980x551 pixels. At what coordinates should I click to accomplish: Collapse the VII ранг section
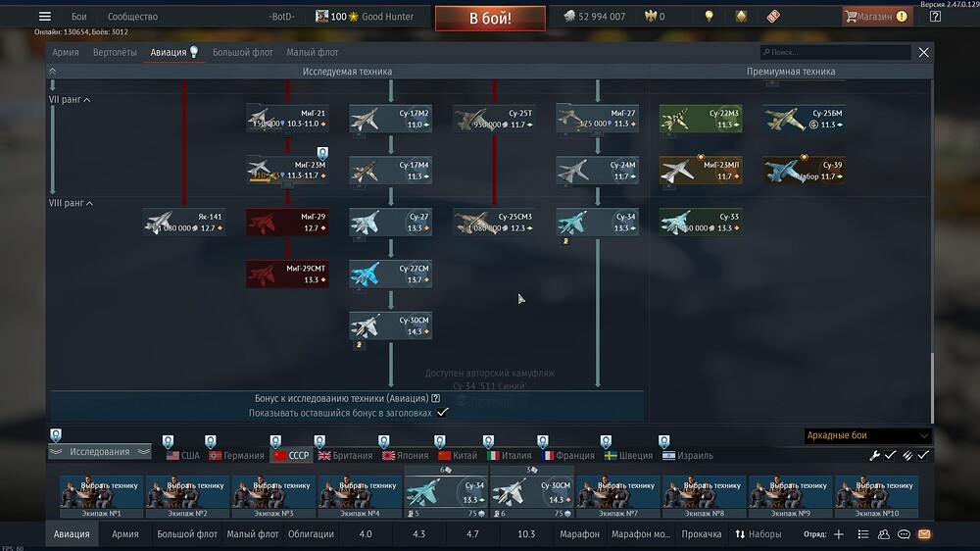(70, 99)
